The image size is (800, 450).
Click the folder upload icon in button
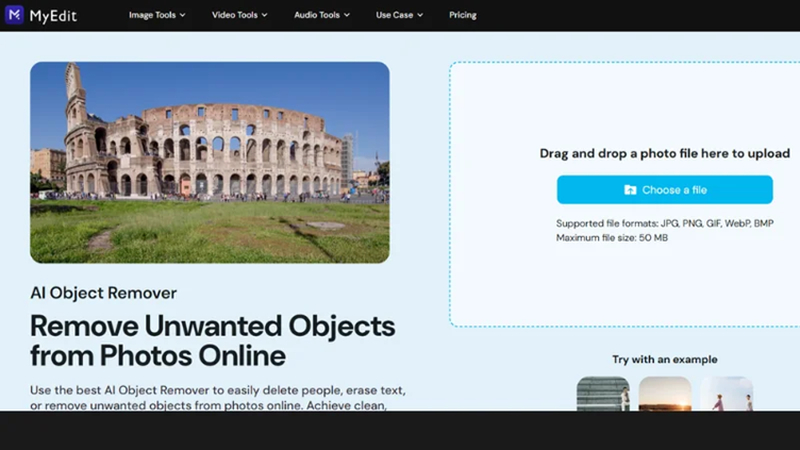630,190
